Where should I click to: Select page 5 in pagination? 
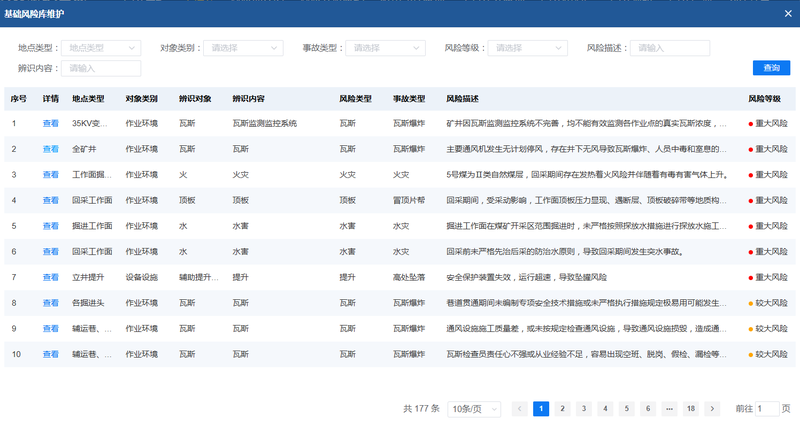pos(627,409)
